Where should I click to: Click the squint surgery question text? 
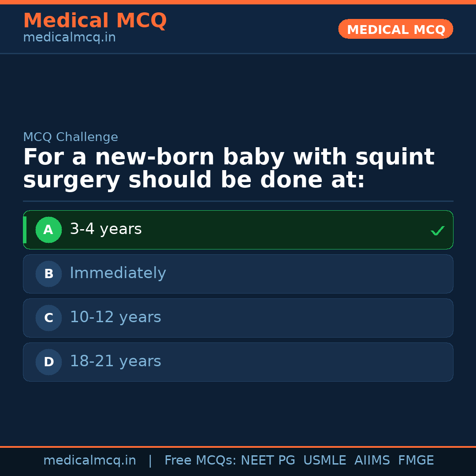(x=228, y=169)
